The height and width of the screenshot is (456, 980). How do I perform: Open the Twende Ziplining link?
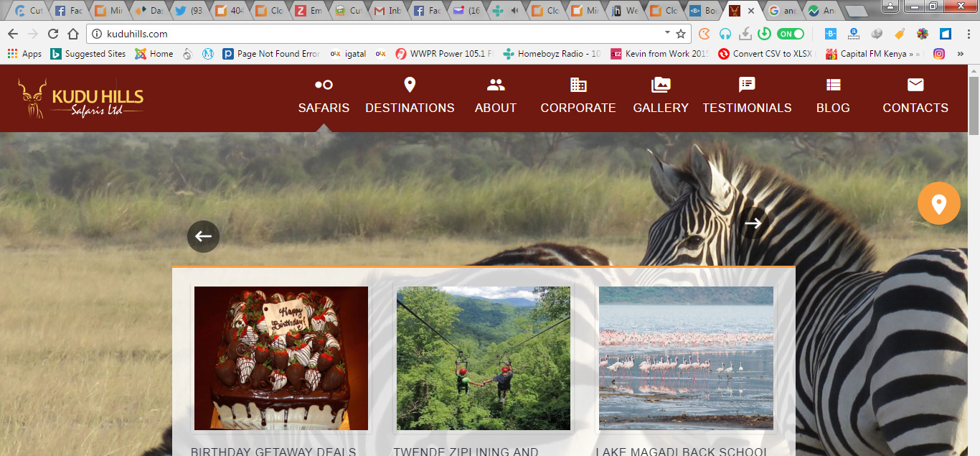(x=466, y=451)
